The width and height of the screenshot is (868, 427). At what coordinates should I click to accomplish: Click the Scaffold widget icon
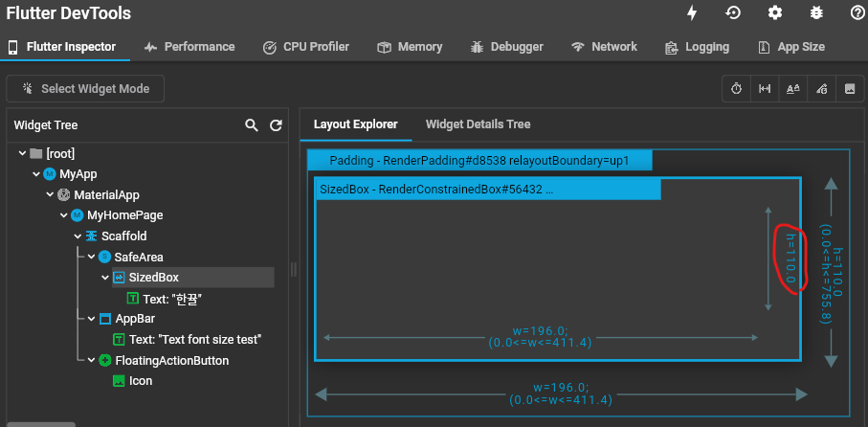point(91,236)
